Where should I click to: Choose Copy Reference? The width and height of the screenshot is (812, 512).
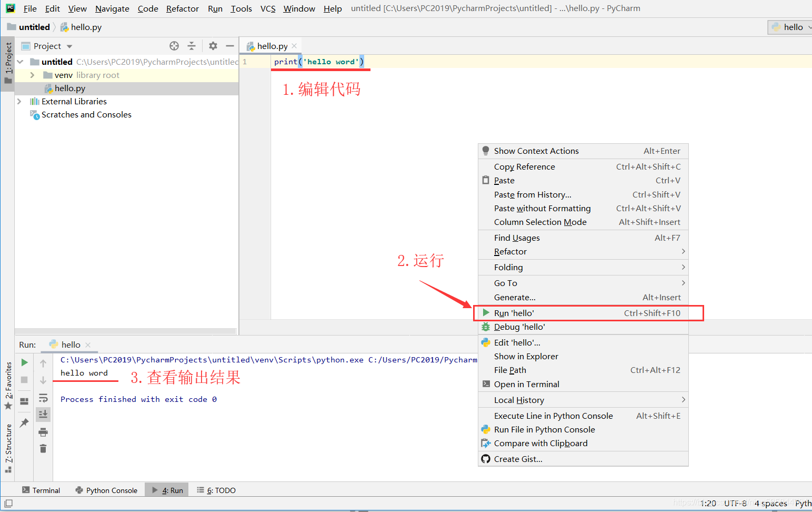coord(583,166)
